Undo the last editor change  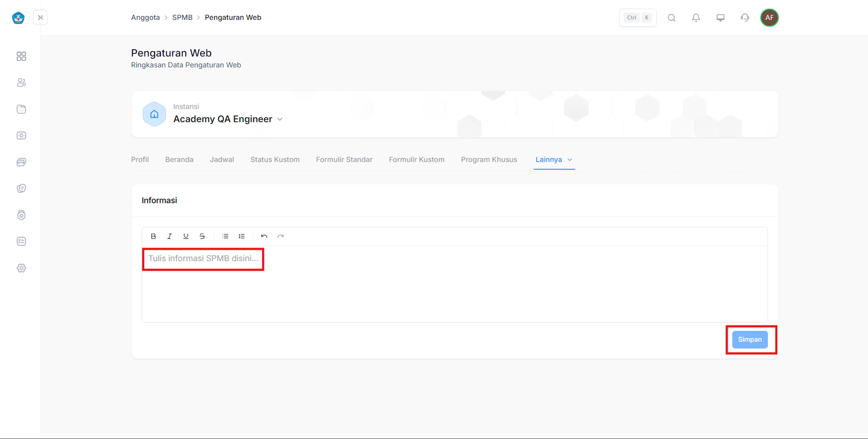coord(264,236)
